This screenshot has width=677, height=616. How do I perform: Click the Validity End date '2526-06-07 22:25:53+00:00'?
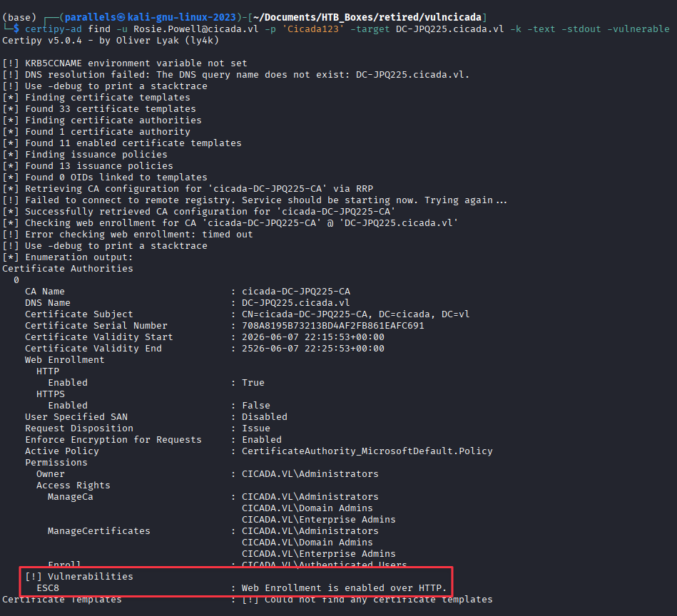point(313,349)
